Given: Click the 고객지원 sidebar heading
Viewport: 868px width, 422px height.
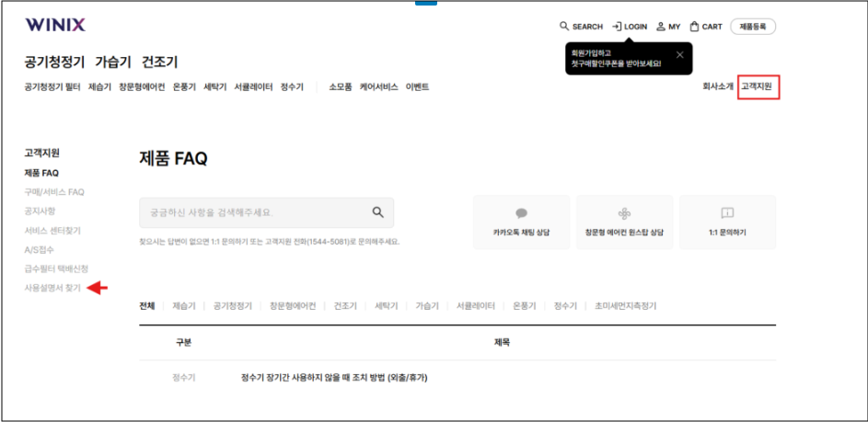Looking at the screenshot, I should tap(42, 154).
